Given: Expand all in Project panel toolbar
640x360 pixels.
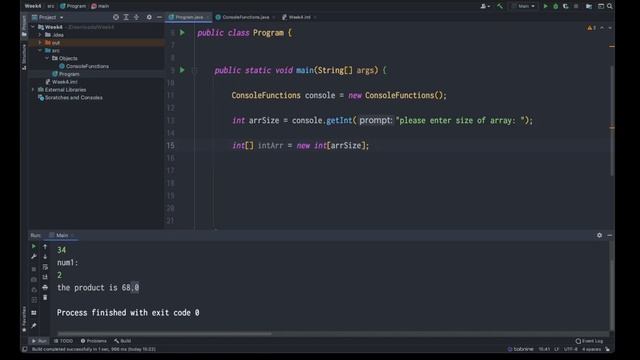Looking at the screenshot, I should point(126,17).
